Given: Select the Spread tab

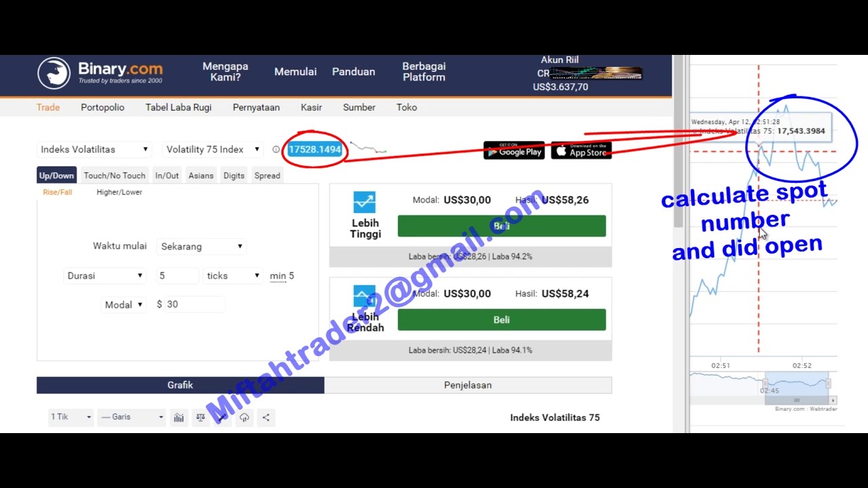Looking at the screenshot, I should (x=267, y=176).
